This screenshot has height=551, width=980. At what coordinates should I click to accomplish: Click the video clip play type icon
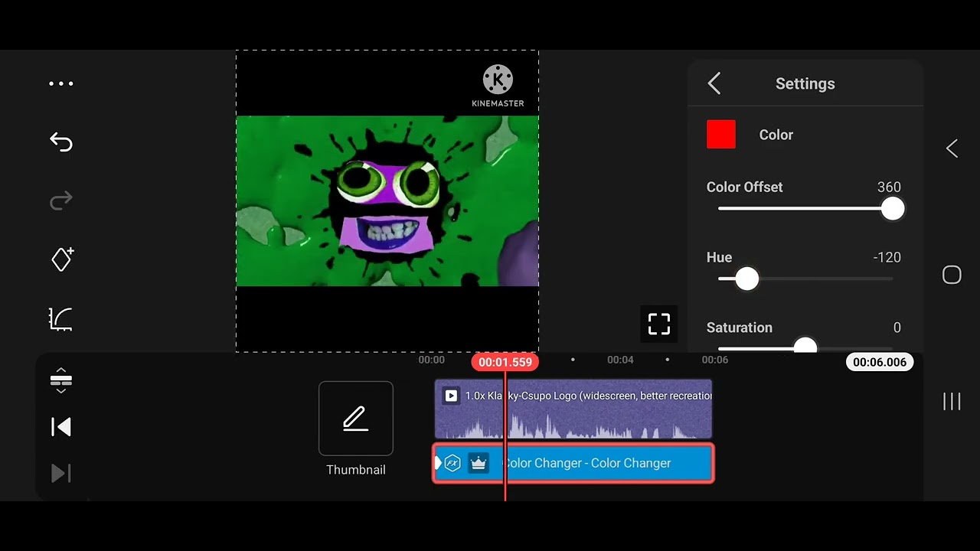tap(451, 396)
